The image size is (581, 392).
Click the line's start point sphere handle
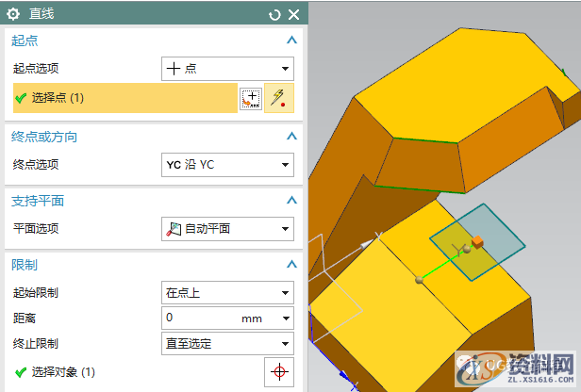(419, 280)
